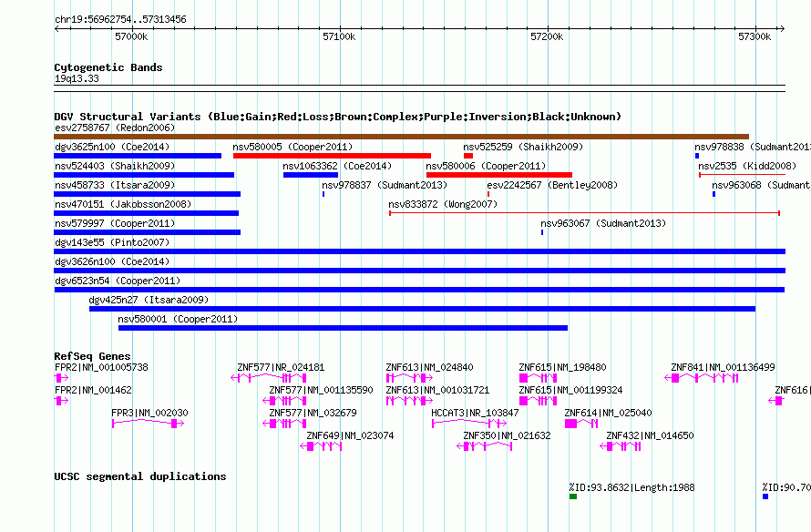This screenshot has height=532, width=811.
Task: Click the 57100k ruler tick label
Action: click(339, 36)
